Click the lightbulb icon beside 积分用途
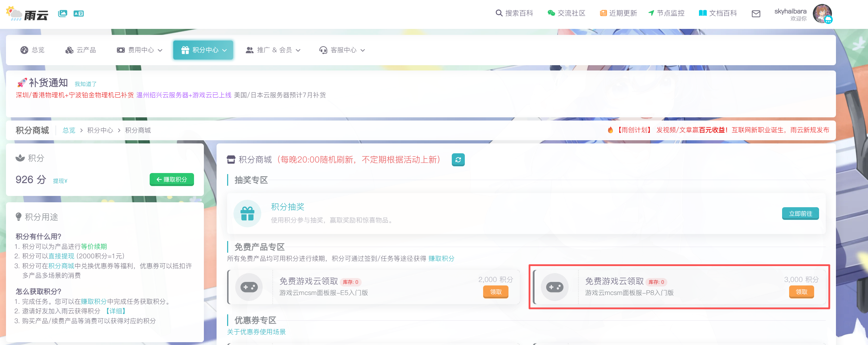 pos(19,217)
